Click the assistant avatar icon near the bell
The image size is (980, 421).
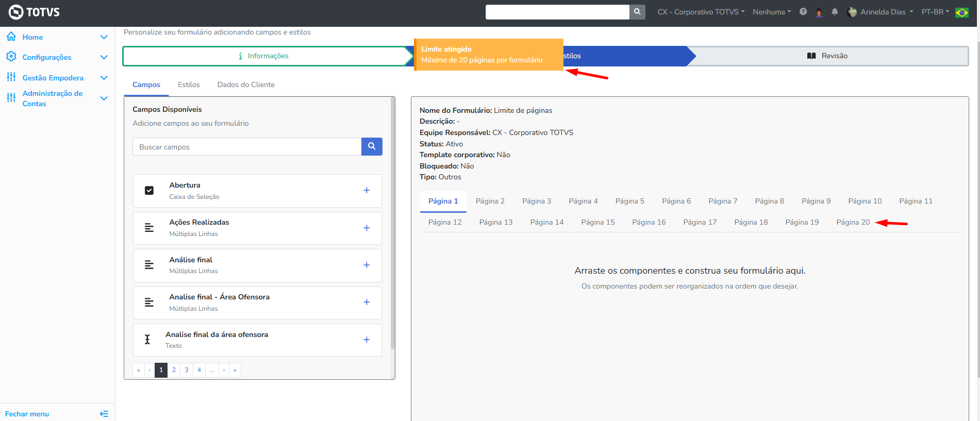coord(819,12)
